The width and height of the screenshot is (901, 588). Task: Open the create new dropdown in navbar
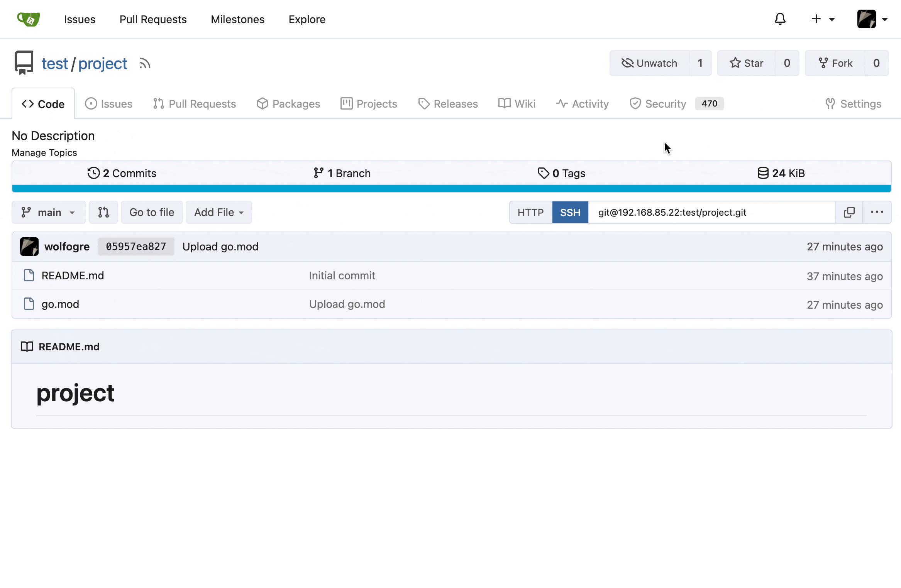(822, 19)
